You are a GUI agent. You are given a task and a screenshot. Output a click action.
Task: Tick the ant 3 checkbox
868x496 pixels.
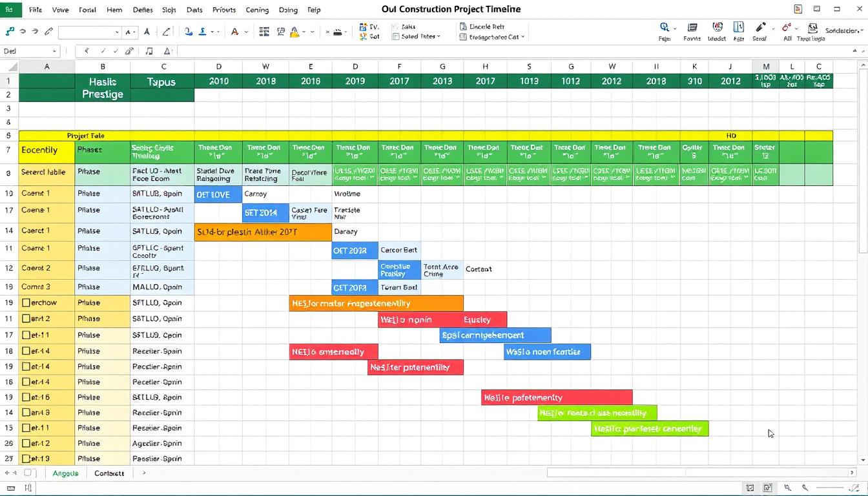26,412
